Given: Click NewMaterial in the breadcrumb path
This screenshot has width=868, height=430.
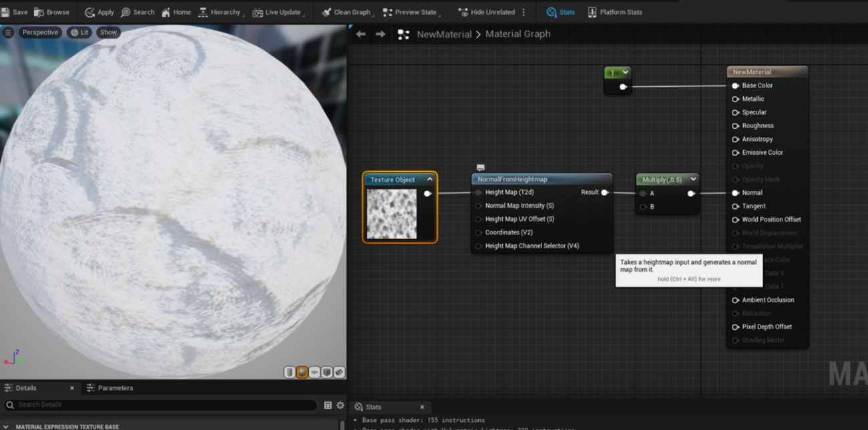Looking at the screenshot, I should tap(444, 34).
